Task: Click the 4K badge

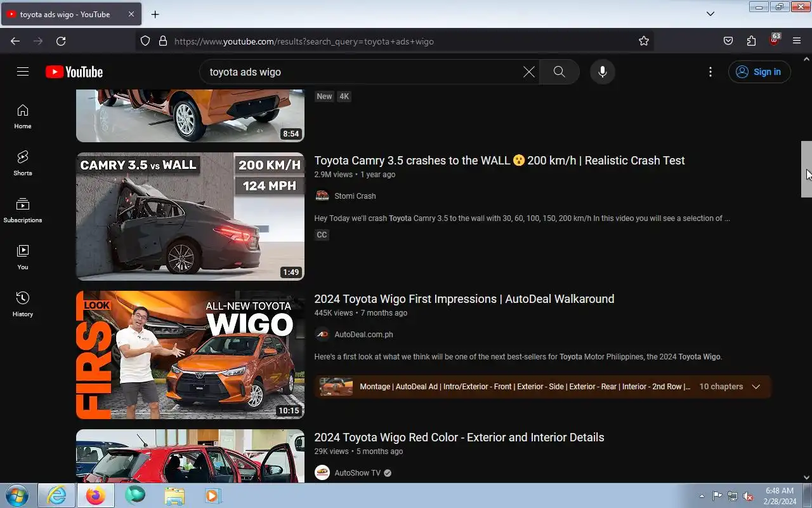Action: tap(344, 97)
